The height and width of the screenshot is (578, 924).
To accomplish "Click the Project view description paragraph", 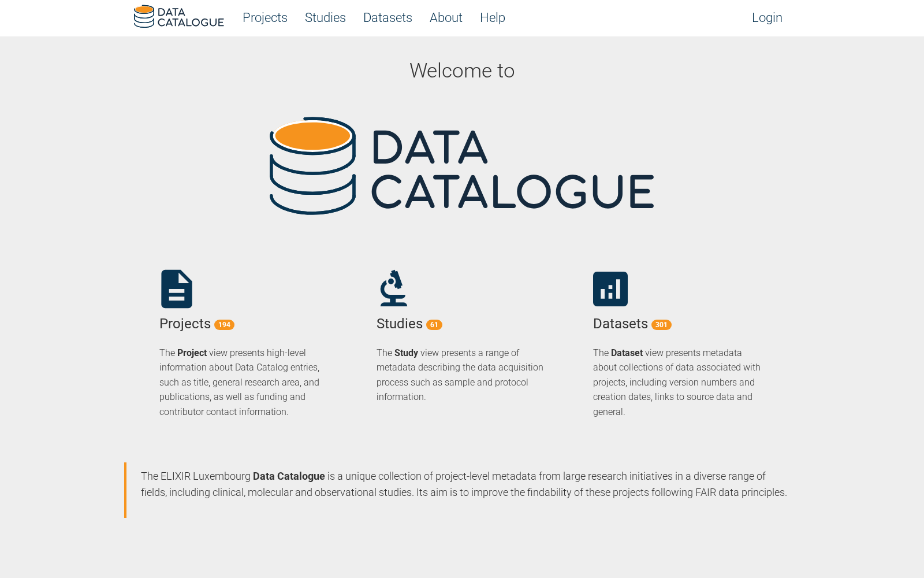I will pos(240,382).
